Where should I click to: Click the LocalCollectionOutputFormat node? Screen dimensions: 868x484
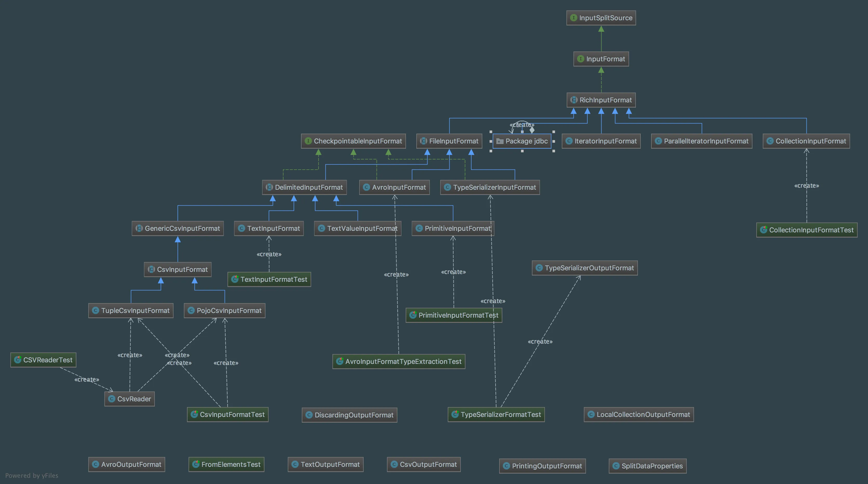[638, 415]
